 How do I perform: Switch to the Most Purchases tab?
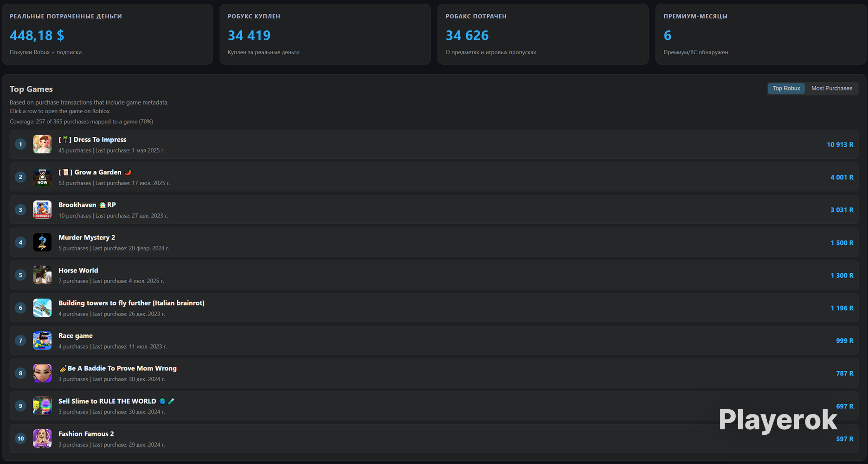coord(832,88)
